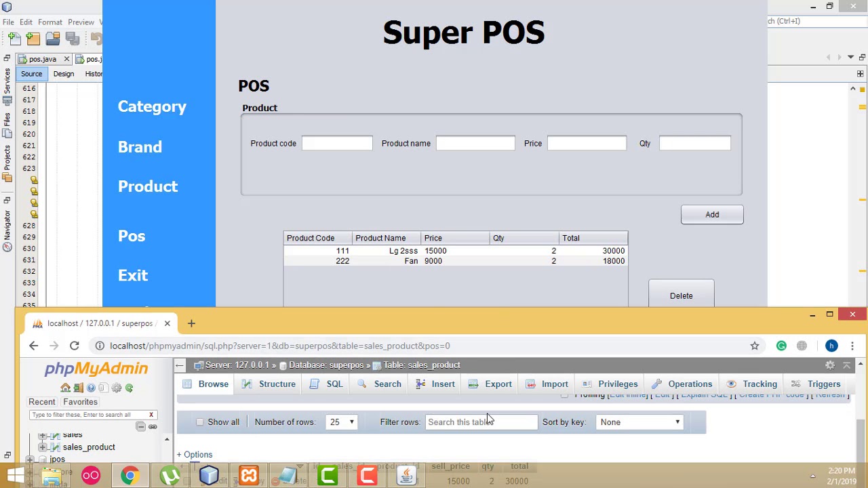Open Triggers tab in phpMyAdmin
Screen dimensions: 868x488
(816, 384)
